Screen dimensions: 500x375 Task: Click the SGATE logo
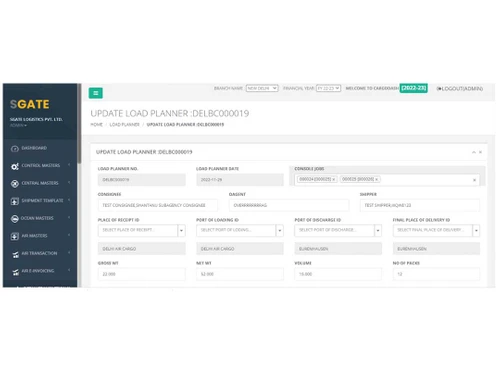(x=30, y=104)
